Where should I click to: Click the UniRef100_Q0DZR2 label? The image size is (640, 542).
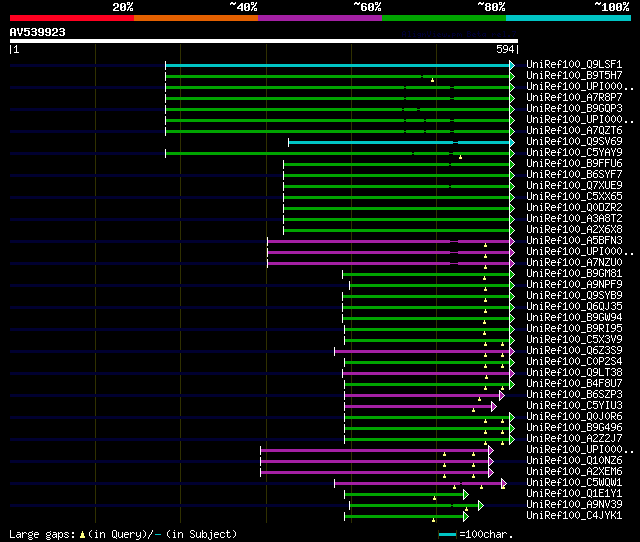(574, 208)
